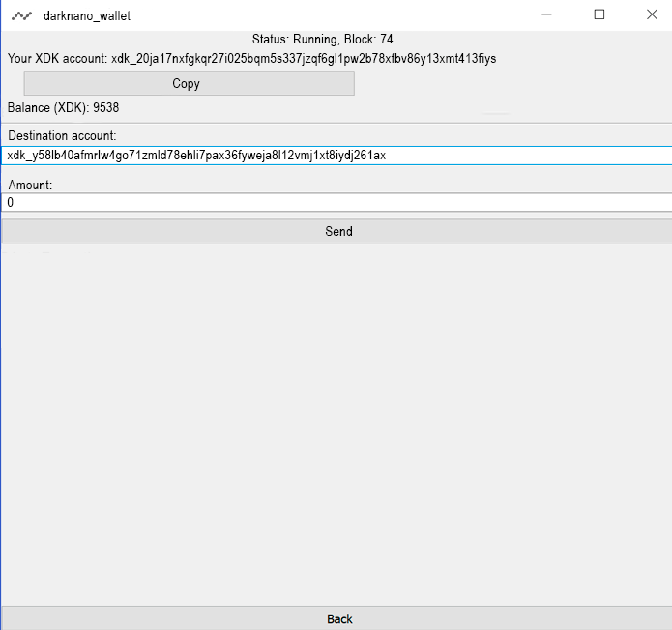Screen dimensions: 672x630
Task: Click into the Amount input field
Action: [336, 202]
